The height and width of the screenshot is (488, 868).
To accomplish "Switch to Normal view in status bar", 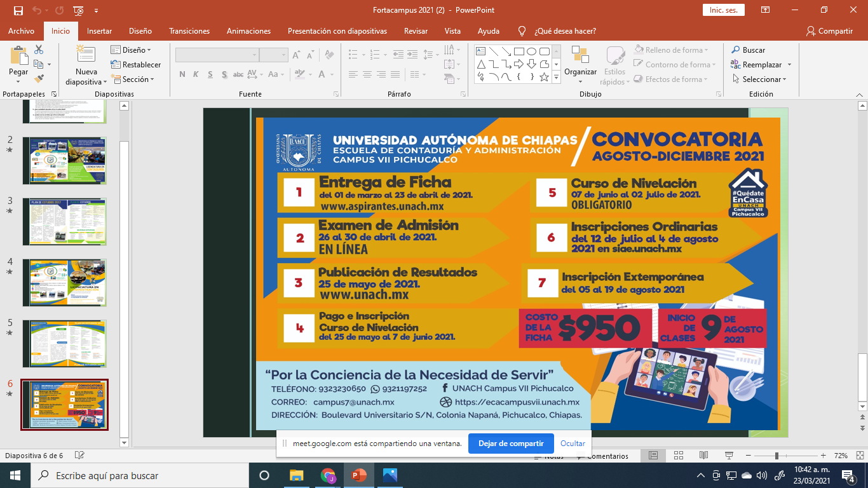I will click(x=653, y=456).
